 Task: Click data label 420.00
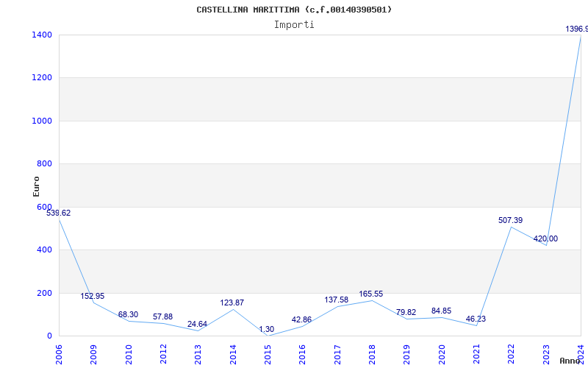545,238
